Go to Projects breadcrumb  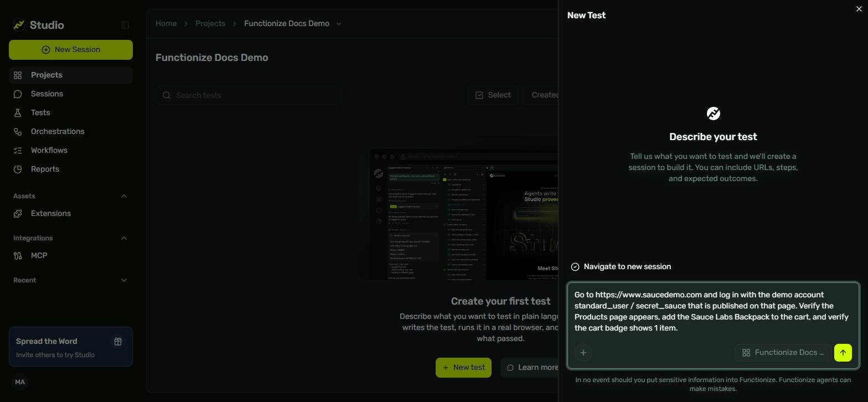pyautogui.click(x=210, y=23)
